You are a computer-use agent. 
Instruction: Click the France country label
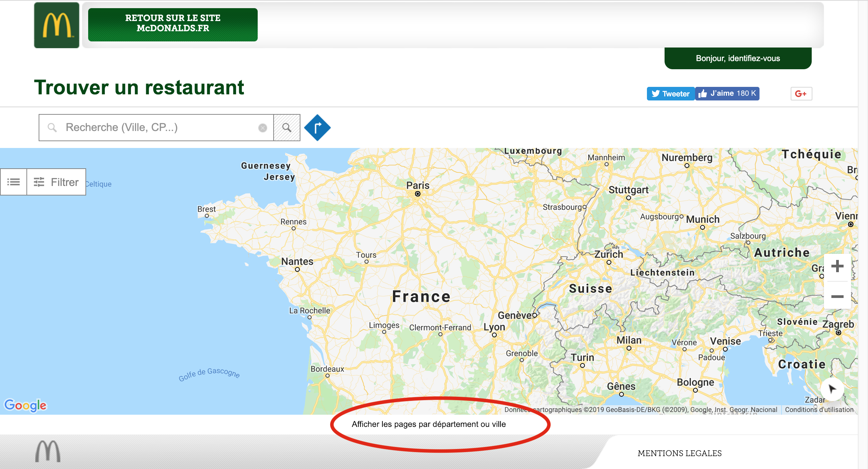pyautogui.click(x=421, y=297)
